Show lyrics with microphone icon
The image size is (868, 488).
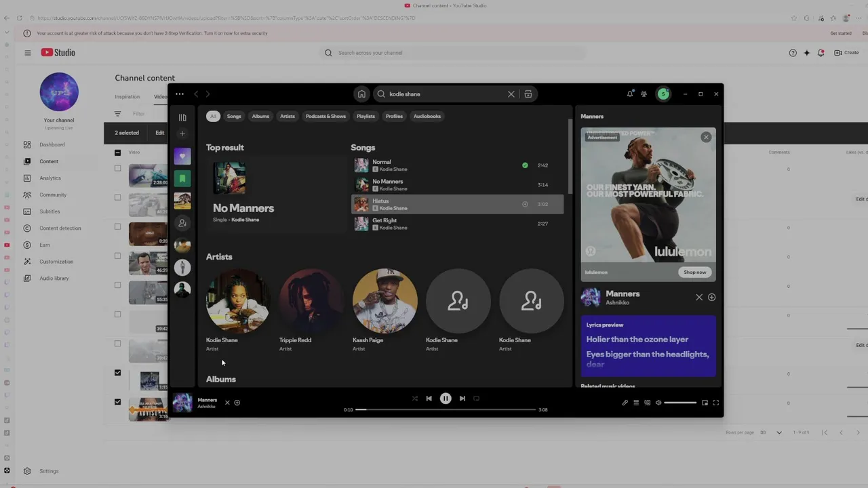625,403
